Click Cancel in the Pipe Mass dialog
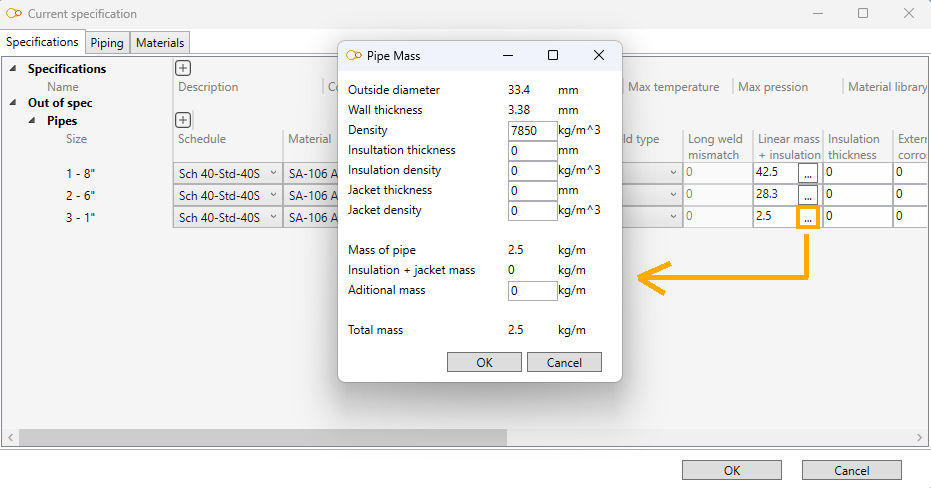 pyautogui.click(x=564, y=362)
